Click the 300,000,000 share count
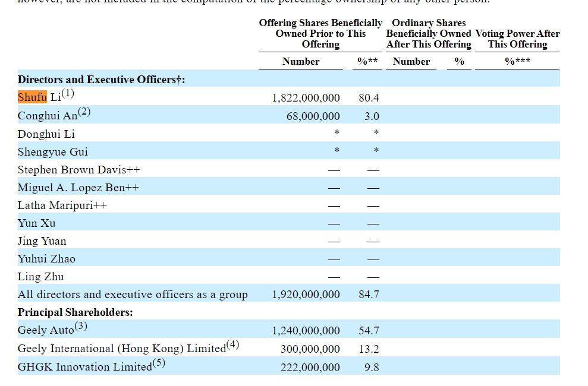The height and width of the screenshot is (386, 588). click(x=310, y=349)
